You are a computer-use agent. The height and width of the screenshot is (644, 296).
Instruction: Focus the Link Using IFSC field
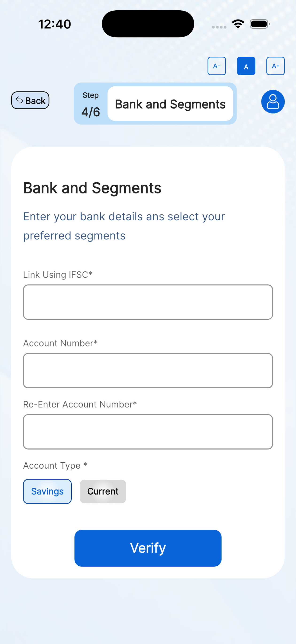148,302
